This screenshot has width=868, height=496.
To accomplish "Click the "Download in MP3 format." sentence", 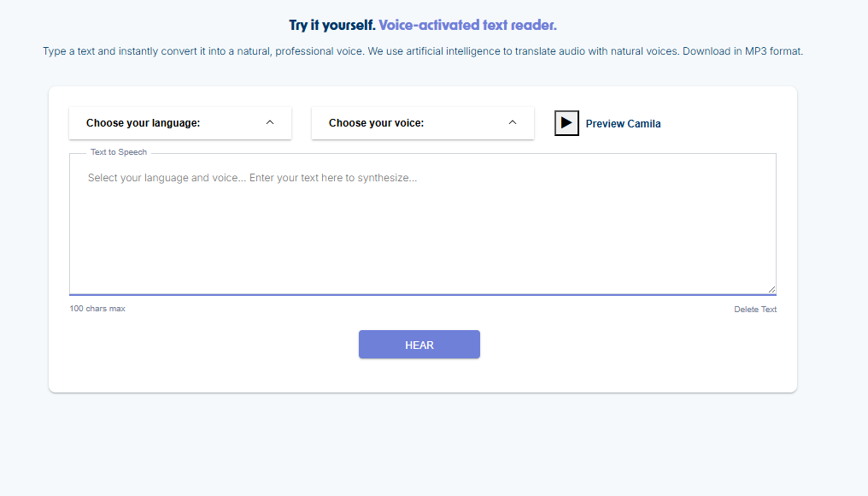I will pos(742,51).
